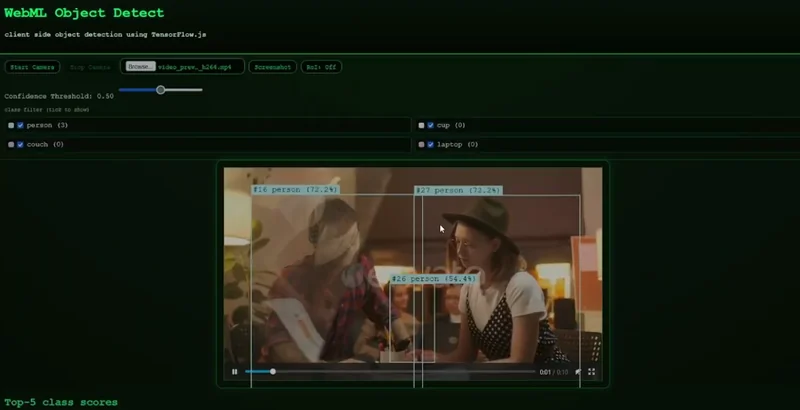Image resolution: width=800 pixels, height=410 pixels.
Task: Uncheck the person class filter
Action: 20,125
